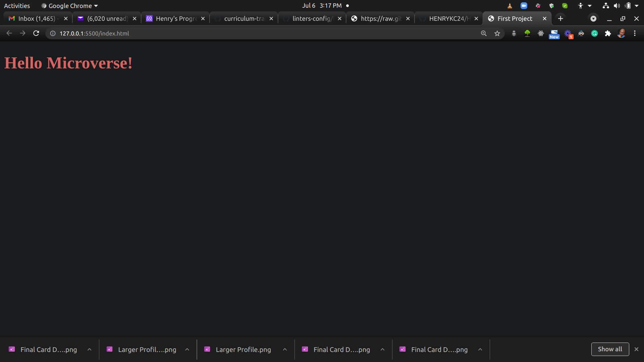This screenshot has height=362, width=644.
Task: Open the tab search dropdown arrow
Action: [x=593, y=18]
